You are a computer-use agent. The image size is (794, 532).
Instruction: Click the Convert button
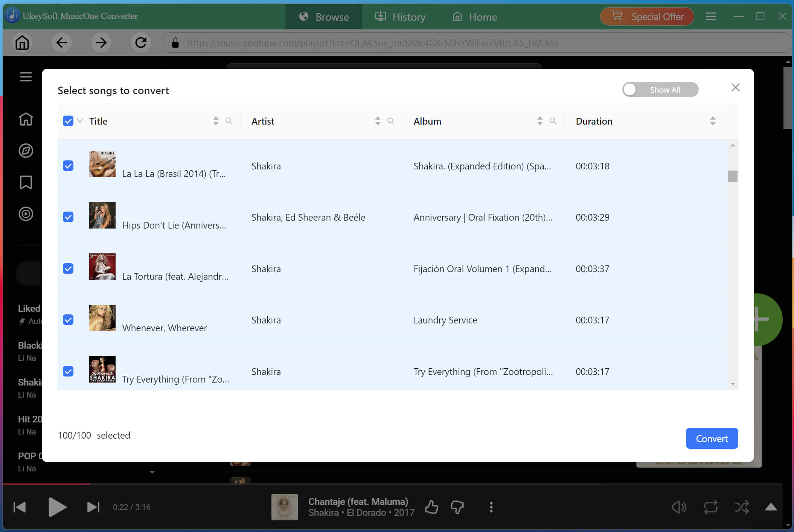712,438
